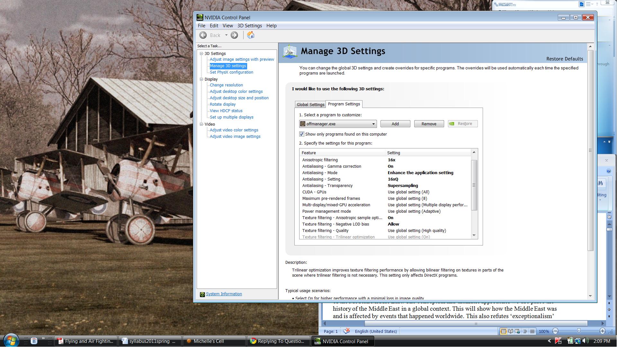This screenshot has height=347, width=644.
Task: Click the settings list scroll down arrow
Action: (x=474, y=236)
